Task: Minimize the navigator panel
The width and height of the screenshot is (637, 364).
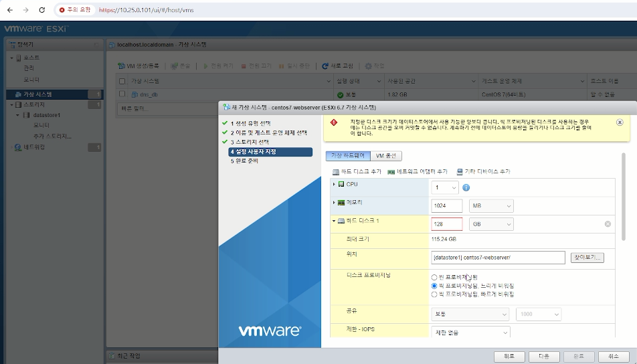Action: click(96, 45)
